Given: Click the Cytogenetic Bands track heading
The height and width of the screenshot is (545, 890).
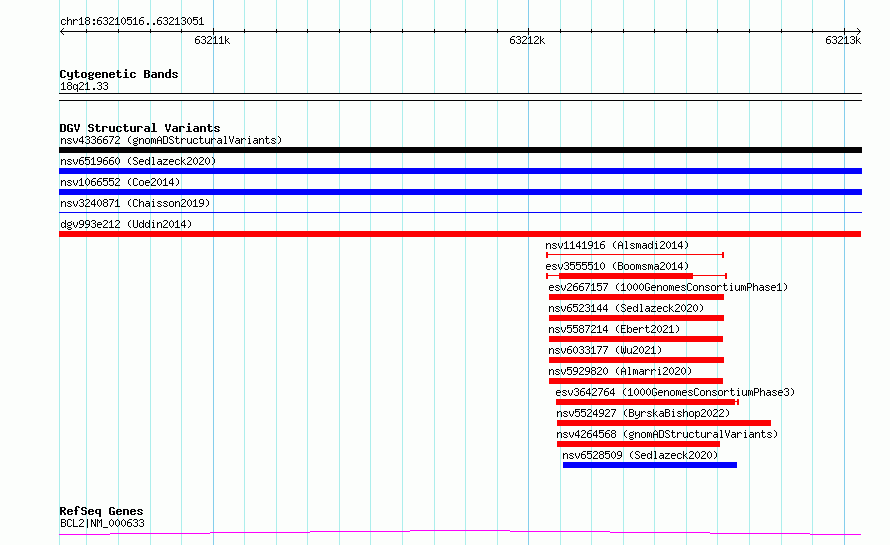Looking at the screenshot, I should click(119, 74).
